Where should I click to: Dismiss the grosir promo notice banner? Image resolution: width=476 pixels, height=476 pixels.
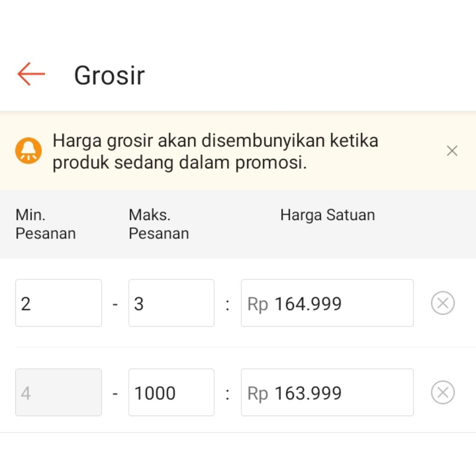[x=452, y=151]
